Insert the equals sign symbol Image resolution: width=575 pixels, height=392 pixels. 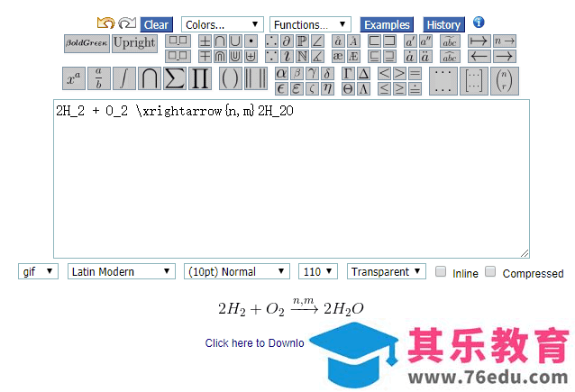click(415, 74)
